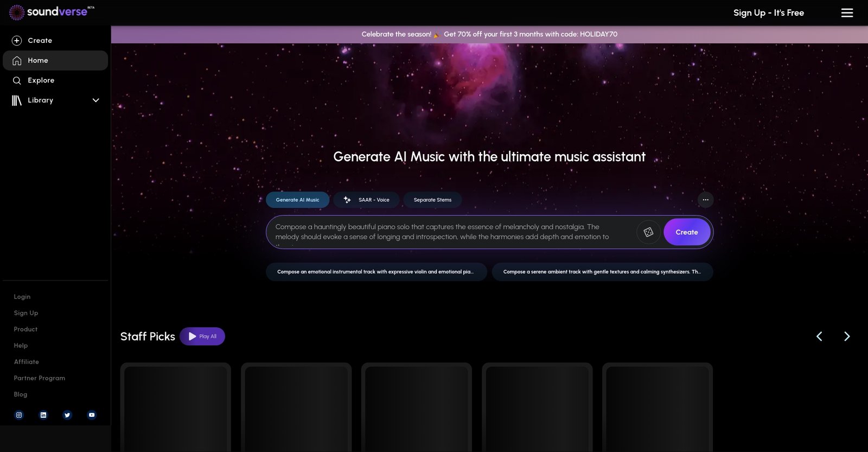The image size is (868, 452).
Task: Click the dice random prompt icon
Action: coord(648,232)
